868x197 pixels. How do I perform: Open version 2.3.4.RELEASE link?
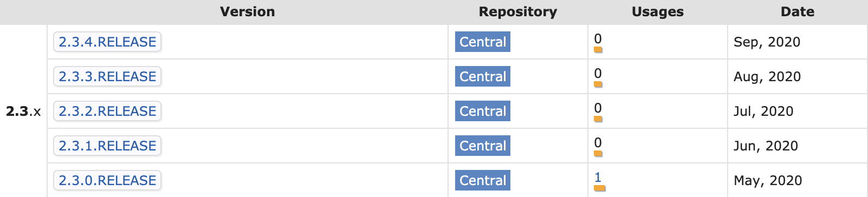coord(107,42)
